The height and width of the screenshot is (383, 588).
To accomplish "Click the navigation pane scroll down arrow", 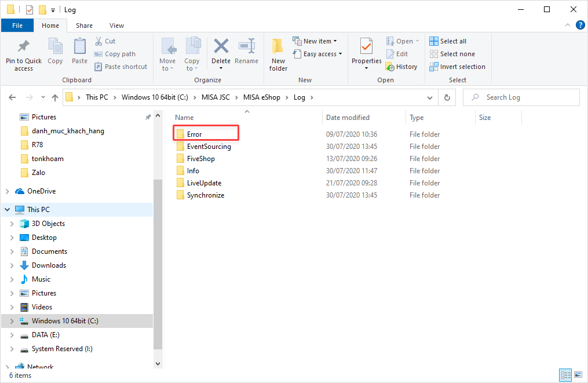I will (x=158, y=363).
